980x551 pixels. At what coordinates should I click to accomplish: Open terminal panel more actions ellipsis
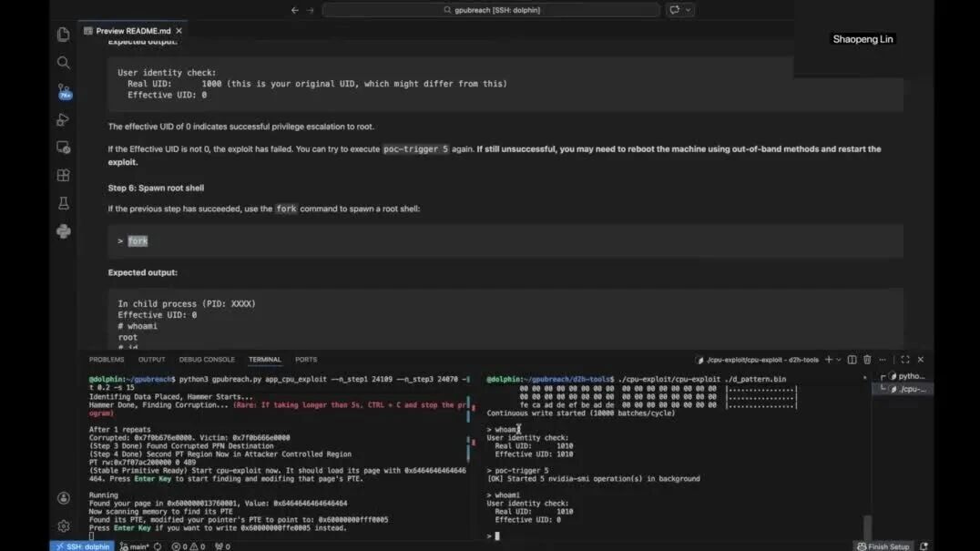coord(883,359)
